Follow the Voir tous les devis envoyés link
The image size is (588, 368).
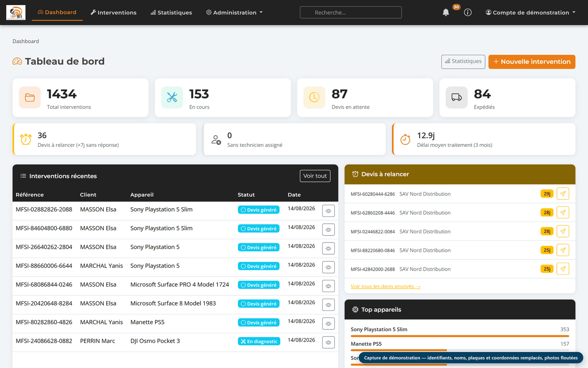point(386,287)
